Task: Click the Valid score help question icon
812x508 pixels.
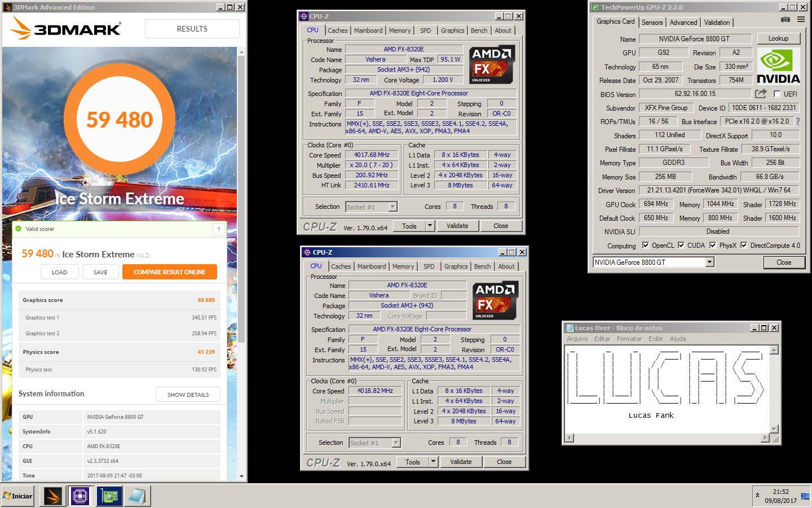Action: [219, 229]
